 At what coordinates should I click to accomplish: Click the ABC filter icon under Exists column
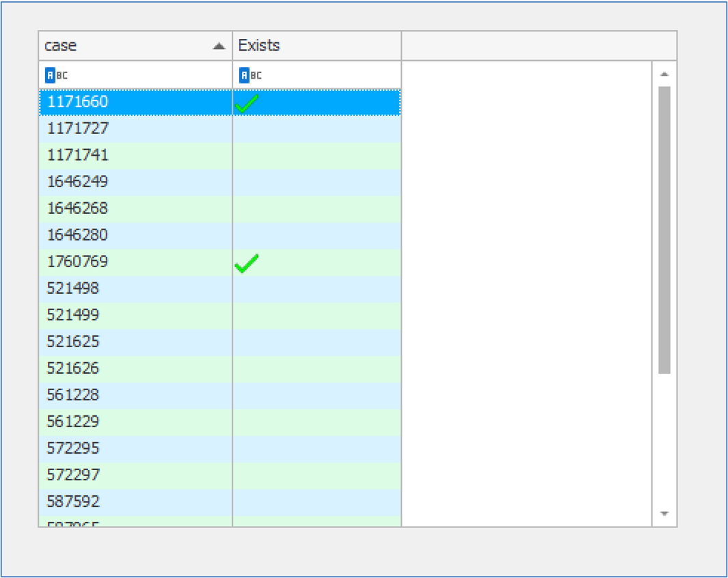[x=250, y=75]
